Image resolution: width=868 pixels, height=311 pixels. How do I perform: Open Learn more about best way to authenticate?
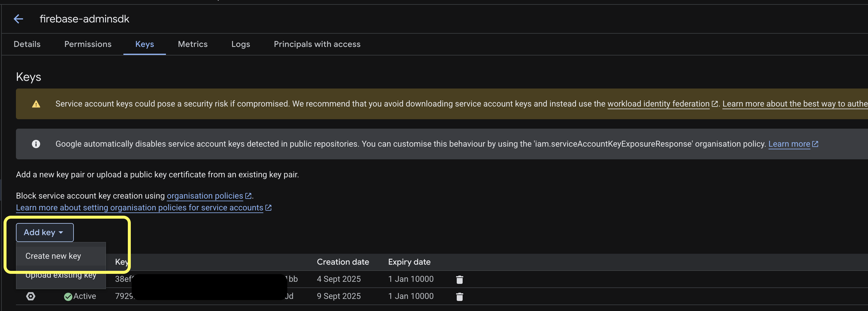point(795,104)
